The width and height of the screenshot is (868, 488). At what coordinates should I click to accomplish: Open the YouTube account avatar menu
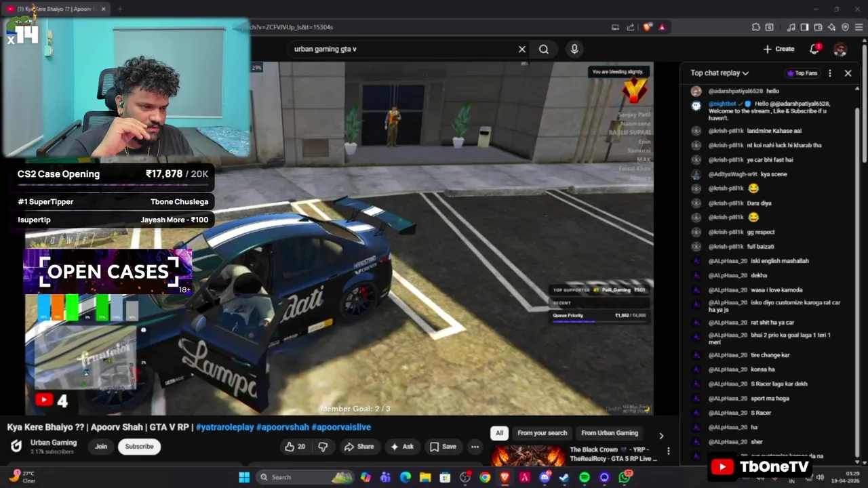(840, 49)
